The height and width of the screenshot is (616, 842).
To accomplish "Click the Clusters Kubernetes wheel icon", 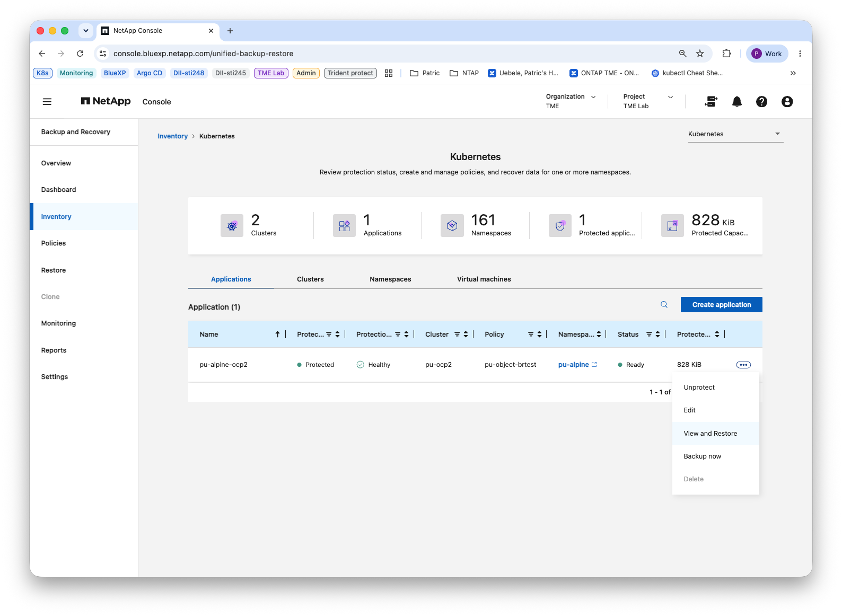I will point(232,226).
